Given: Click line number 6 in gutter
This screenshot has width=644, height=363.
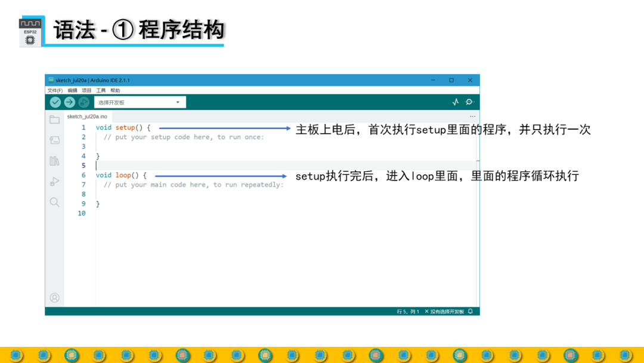Looking at the screenshot, I should (83, 175).
